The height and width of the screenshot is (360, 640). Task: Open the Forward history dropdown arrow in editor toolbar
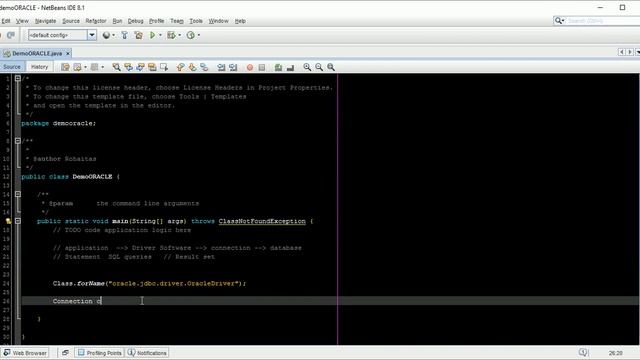pyautogui.click(x=102, y=67)
